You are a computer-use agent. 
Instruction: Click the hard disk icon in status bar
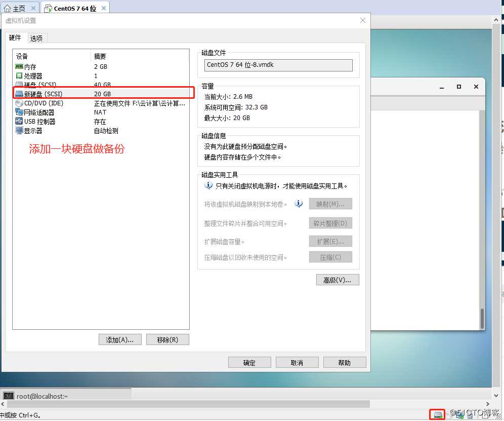[438, 414]
